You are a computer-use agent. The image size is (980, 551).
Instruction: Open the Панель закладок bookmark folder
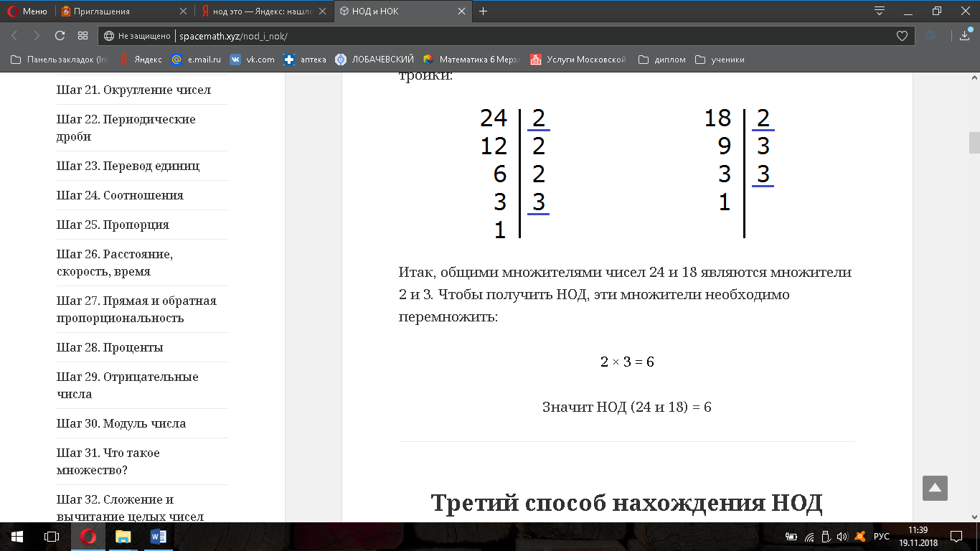pos(59,60)
